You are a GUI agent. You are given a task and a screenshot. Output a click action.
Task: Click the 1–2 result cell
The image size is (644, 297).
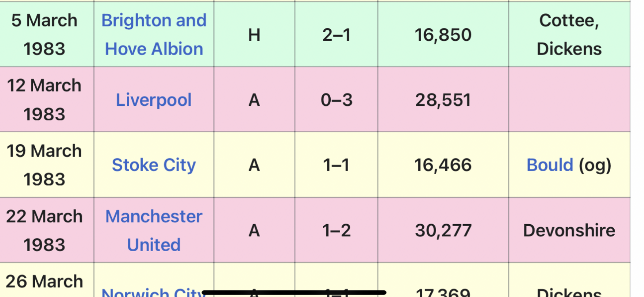(x=336, y=230)
